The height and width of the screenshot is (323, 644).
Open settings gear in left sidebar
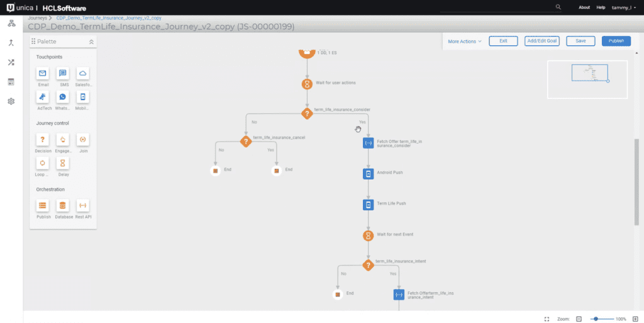[11, 101]
